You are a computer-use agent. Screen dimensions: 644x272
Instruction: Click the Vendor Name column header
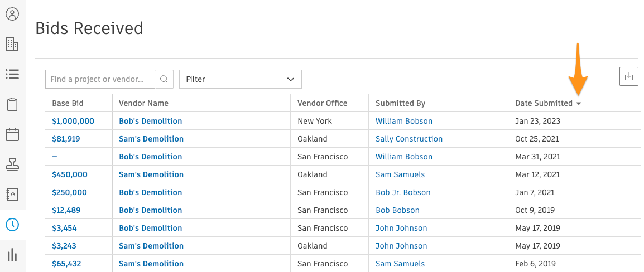[x=143, y=103]
